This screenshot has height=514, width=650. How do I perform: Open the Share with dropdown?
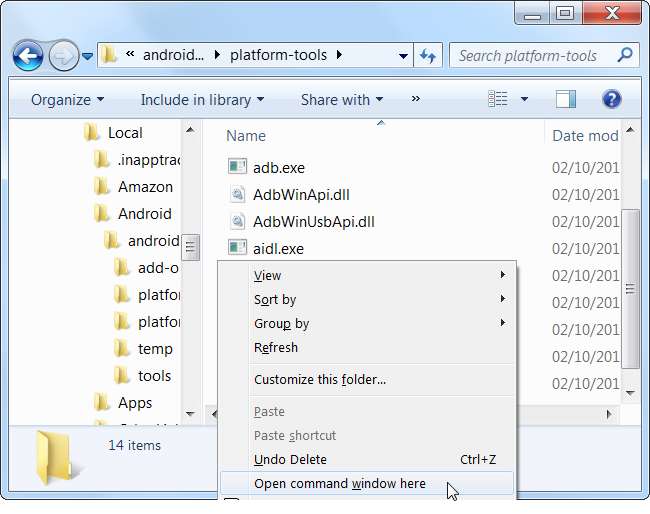point(342,100)
